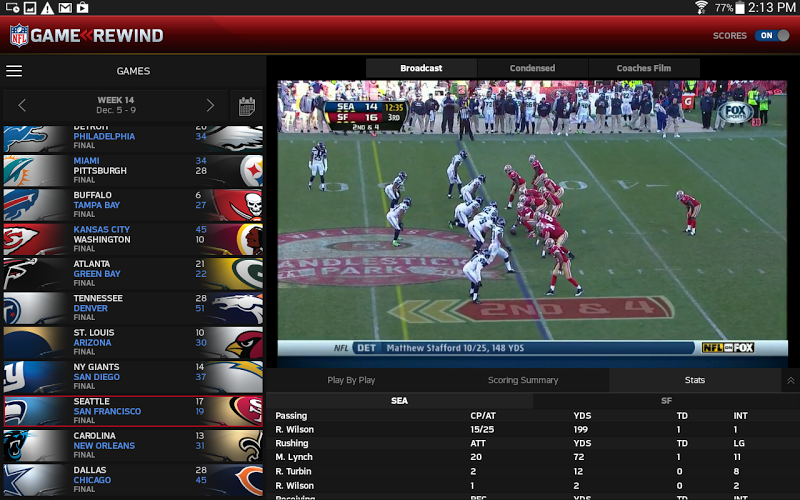Click the Passing stats header
800x500 pixels.
291,416
